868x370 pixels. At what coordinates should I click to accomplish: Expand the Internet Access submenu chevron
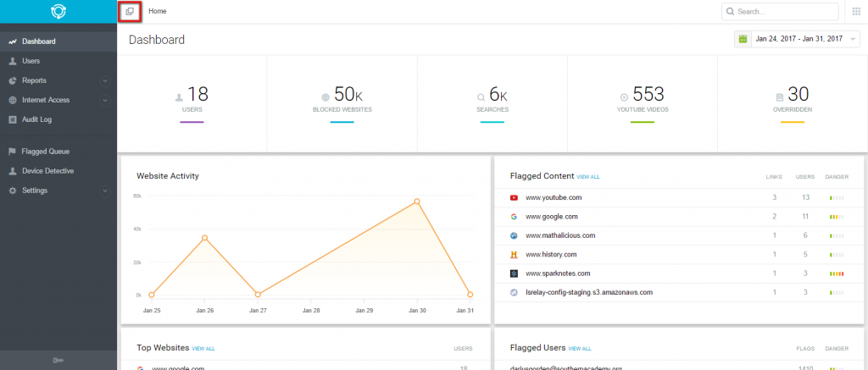tap(105, 101)
